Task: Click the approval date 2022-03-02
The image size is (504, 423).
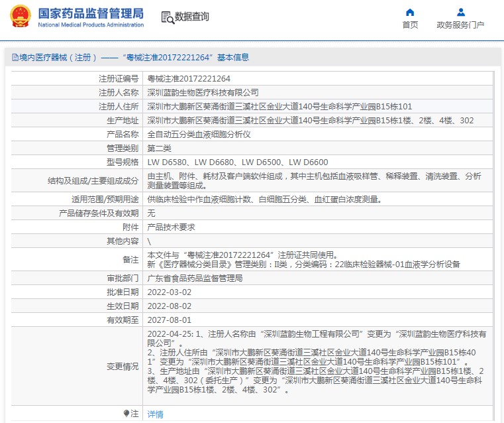Action: [x=169, y=292]
